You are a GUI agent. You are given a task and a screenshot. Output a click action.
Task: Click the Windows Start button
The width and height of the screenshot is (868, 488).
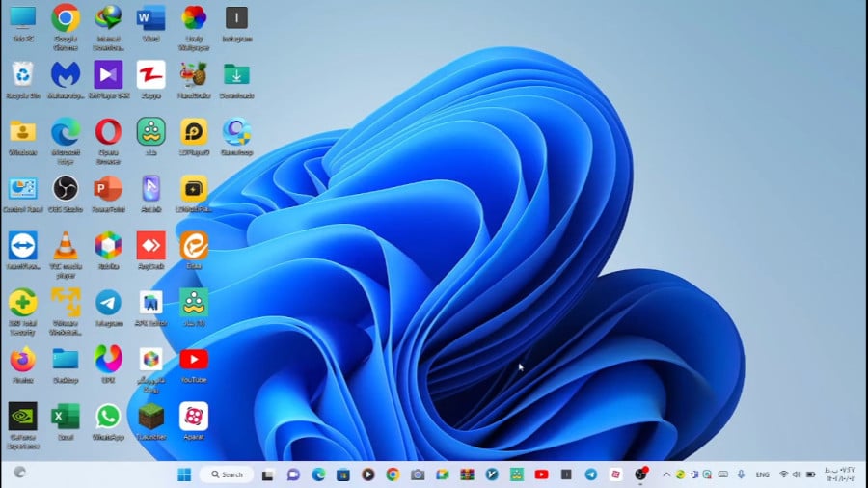(183, 474)
